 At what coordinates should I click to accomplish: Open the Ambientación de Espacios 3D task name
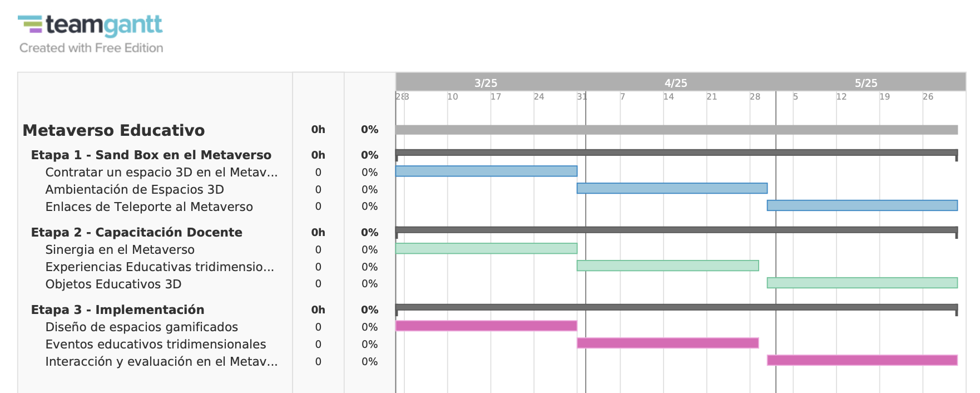coord(135,189)
